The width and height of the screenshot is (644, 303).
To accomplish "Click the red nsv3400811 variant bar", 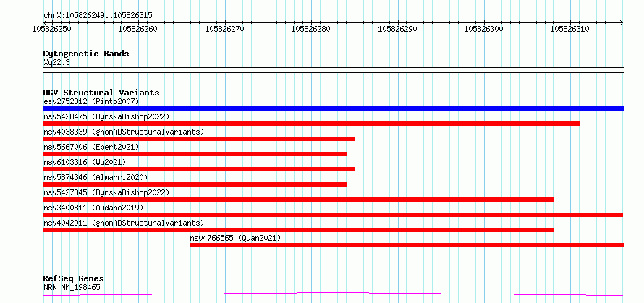I will point(333,215).
